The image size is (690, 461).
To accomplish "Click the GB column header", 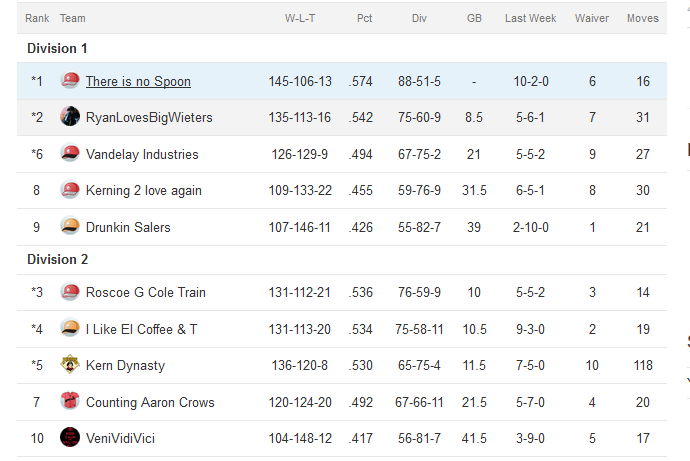I will point(474,18).
